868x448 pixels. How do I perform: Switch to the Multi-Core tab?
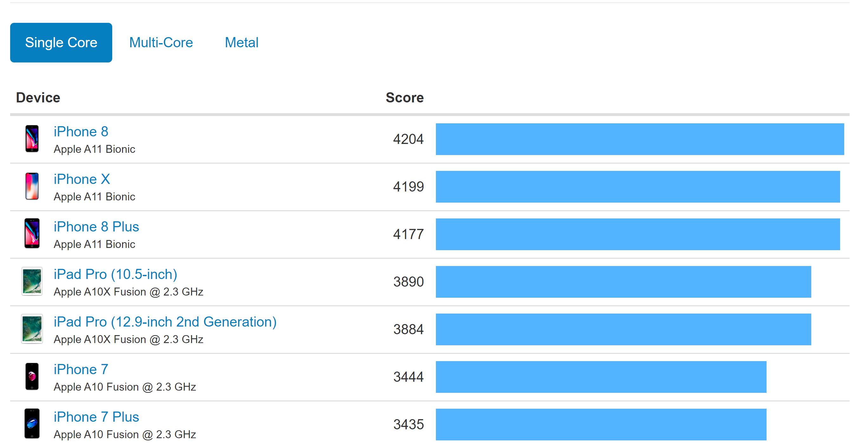(161, 43)
